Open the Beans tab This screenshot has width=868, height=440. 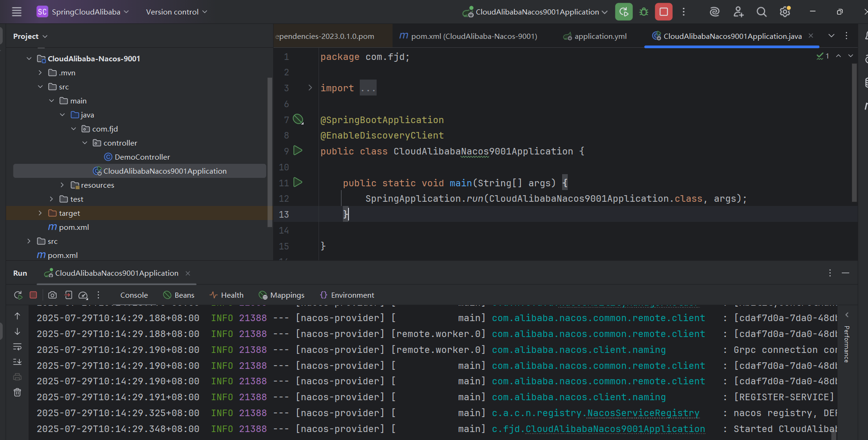click(178, 295)
